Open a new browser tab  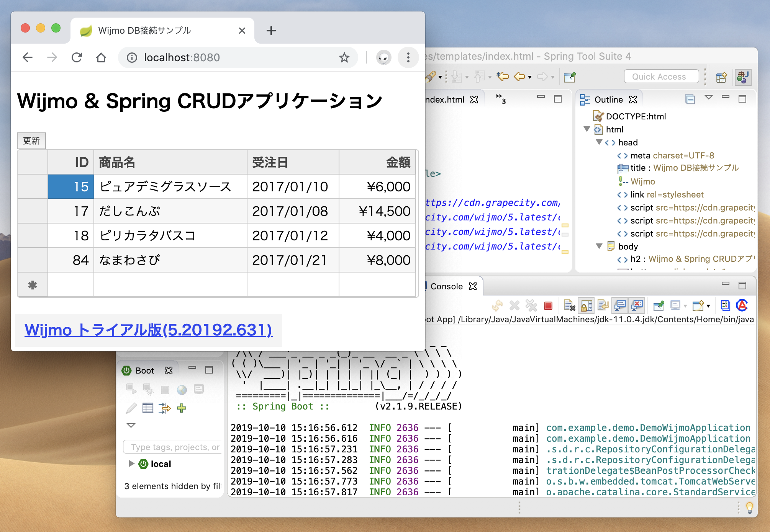271,31
